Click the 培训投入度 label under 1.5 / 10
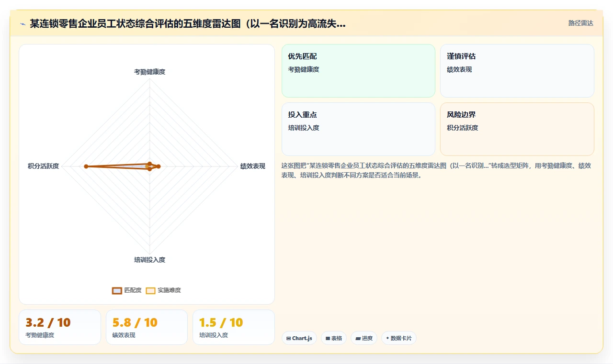613x364 pixels. click(214, 335)
